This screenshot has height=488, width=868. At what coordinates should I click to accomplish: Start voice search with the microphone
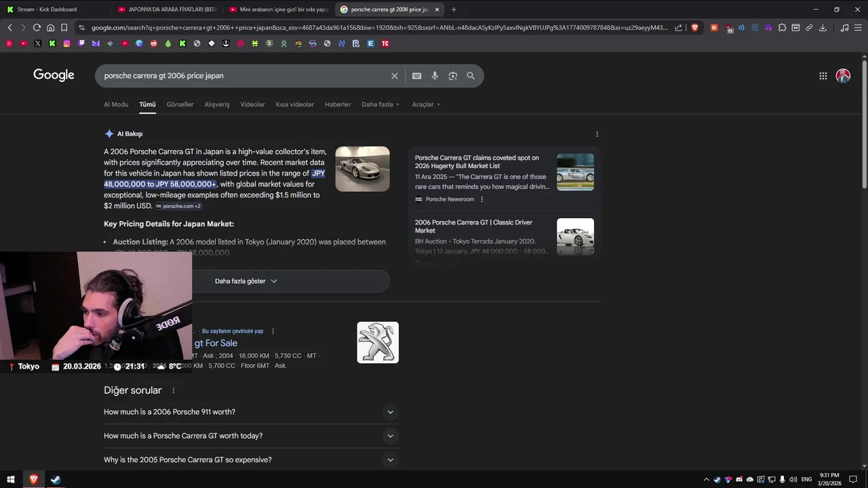435,76
